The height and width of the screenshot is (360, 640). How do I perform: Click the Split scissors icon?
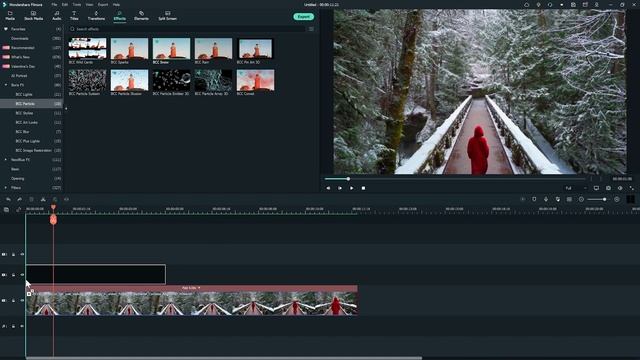43,199
